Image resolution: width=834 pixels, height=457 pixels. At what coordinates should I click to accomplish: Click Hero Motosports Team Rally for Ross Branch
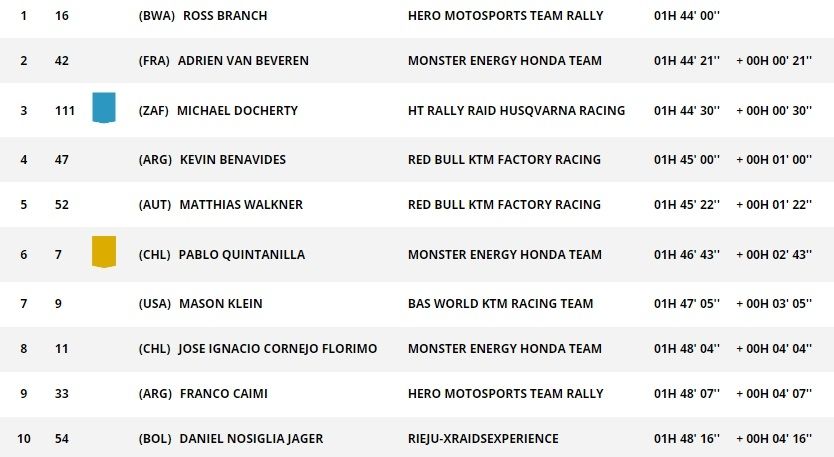point(505,16)
